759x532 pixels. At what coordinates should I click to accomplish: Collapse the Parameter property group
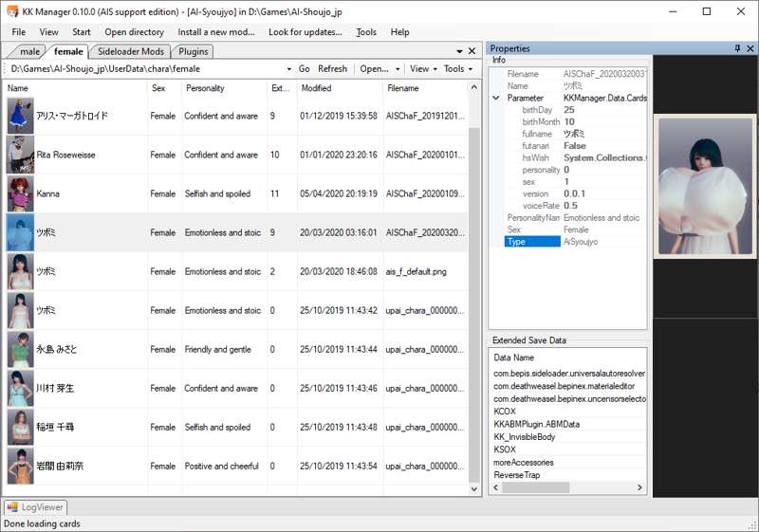(496, 98)
